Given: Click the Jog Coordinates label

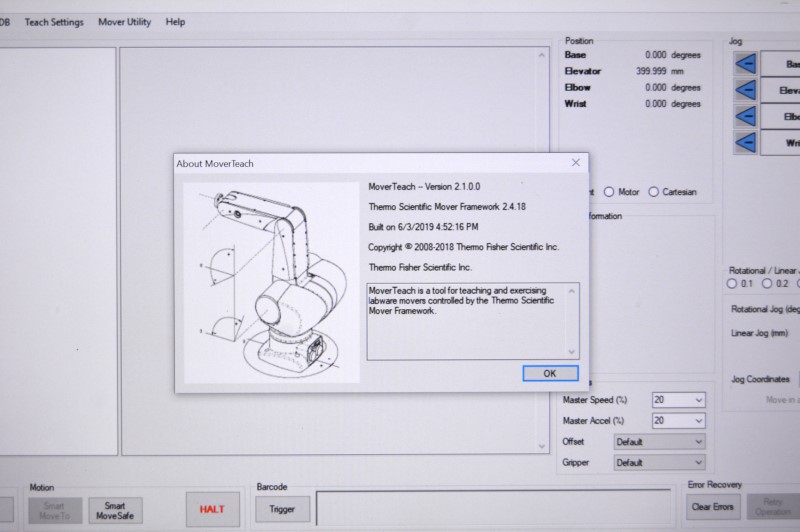Looking at the screenshot, I should (x=760, y=379).
